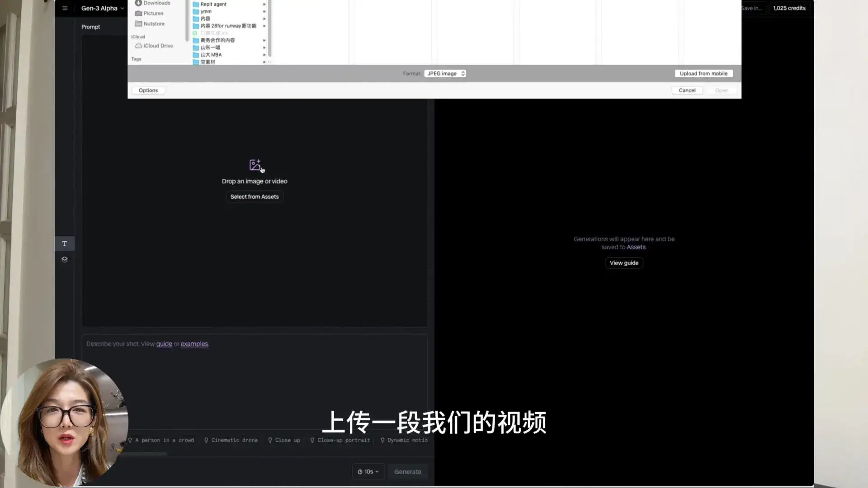Image resolution: width=868 pixels, height=488 pixels.
Task: Select the text prompt (T) tool in sidebar
Action: coord(64,243)
